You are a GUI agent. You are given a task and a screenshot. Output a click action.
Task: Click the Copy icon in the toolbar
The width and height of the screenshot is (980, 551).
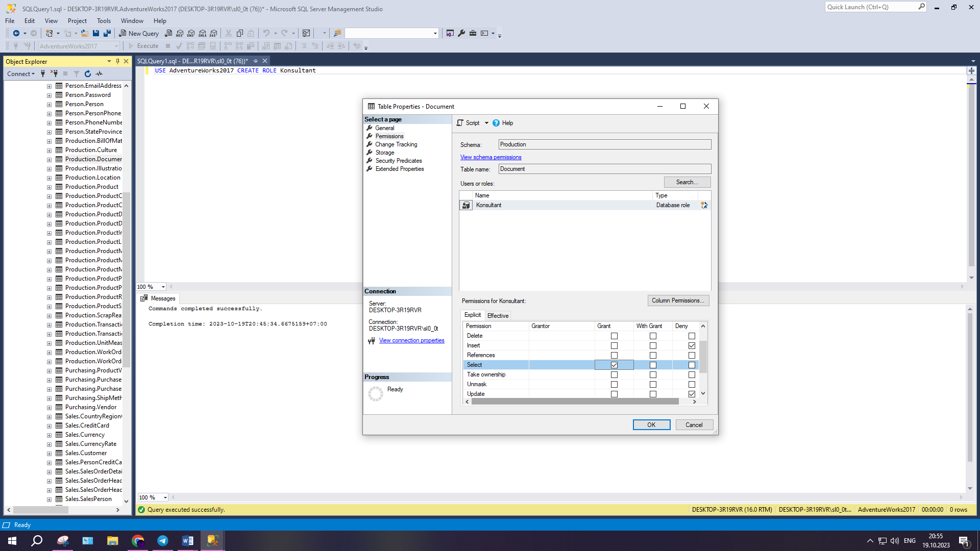(x=240, y=33)
